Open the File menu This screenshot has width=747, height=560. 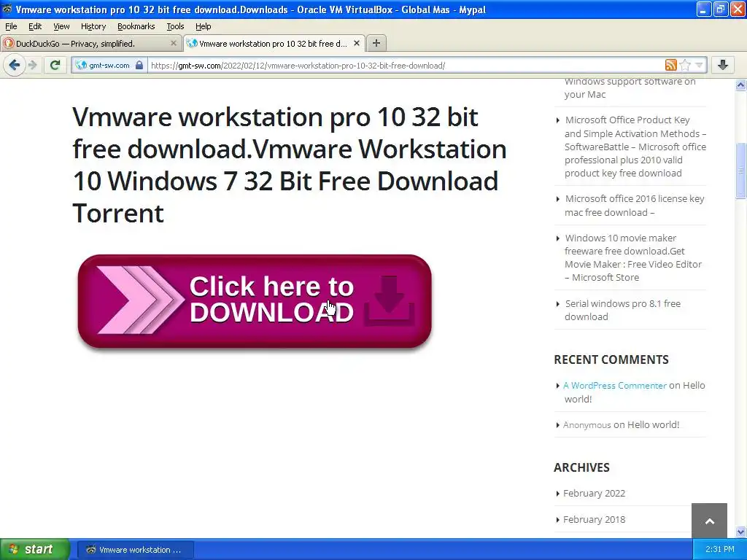click(x=11, y=26)
